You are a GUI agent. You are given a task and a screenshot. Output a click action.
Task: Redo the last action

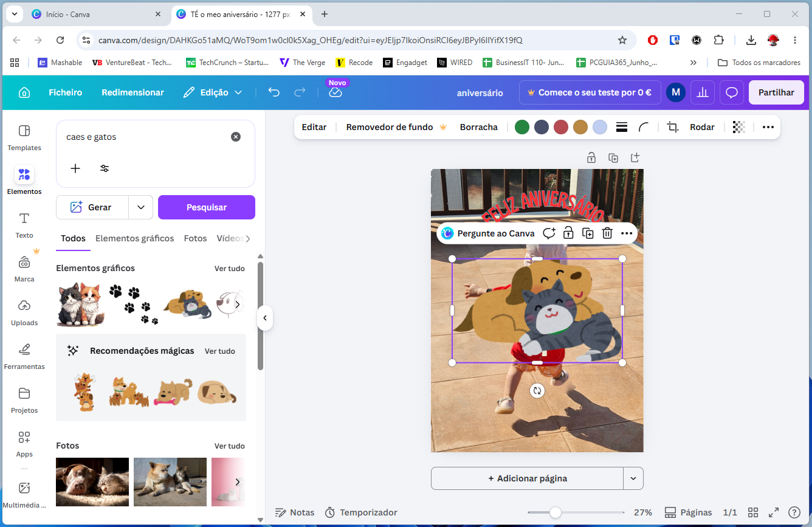pyautogui.click(x=300, y=92)
